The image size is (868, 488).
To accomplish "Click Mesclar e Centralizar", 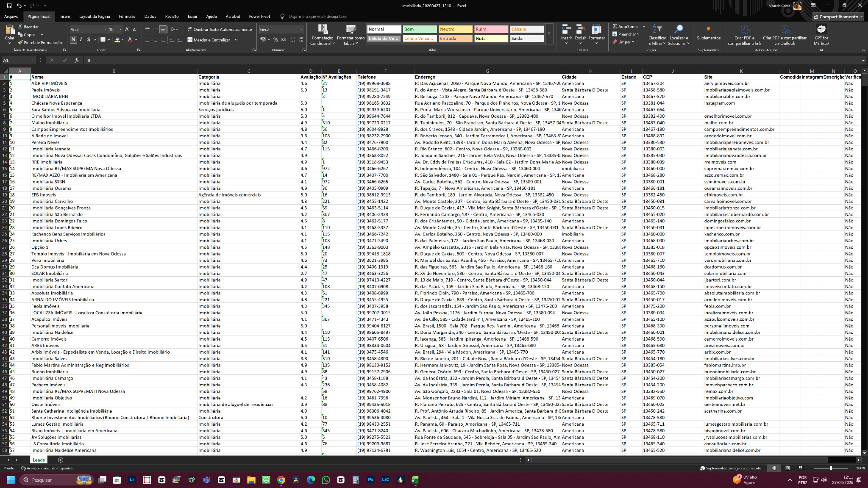I will 209,40.
